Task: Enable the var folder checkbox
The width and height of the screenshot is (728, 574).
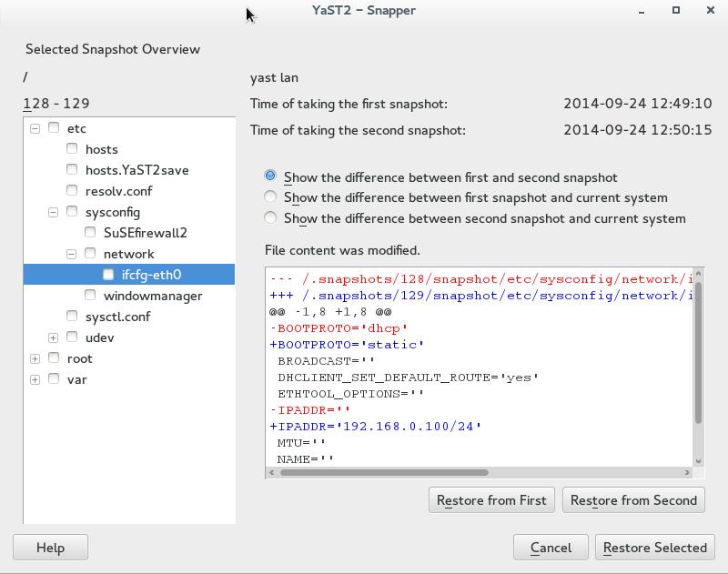Action: coord(54,378)
